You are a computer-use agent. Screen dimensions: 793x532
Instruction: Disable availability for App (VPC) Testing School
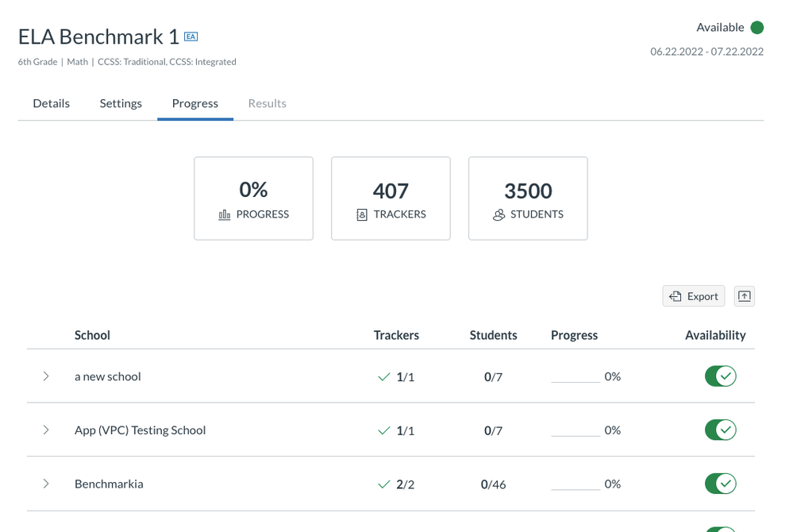click(720, 430)
